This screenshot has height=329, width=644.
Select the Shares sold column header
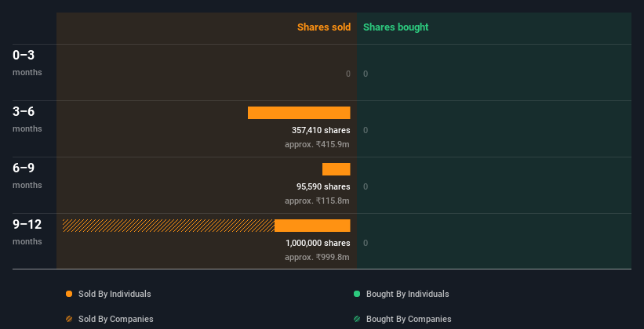(x=324, y=27)
